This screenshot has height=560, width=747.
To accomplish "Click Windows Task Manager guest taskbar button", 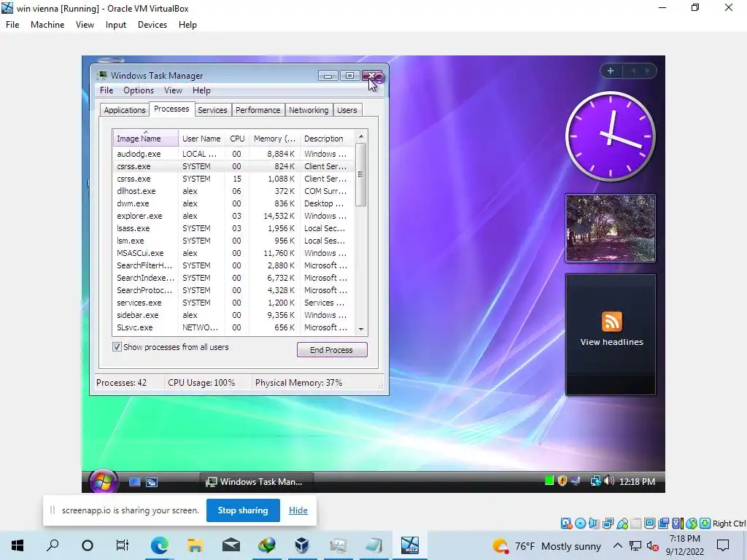I will click(256, 482).
